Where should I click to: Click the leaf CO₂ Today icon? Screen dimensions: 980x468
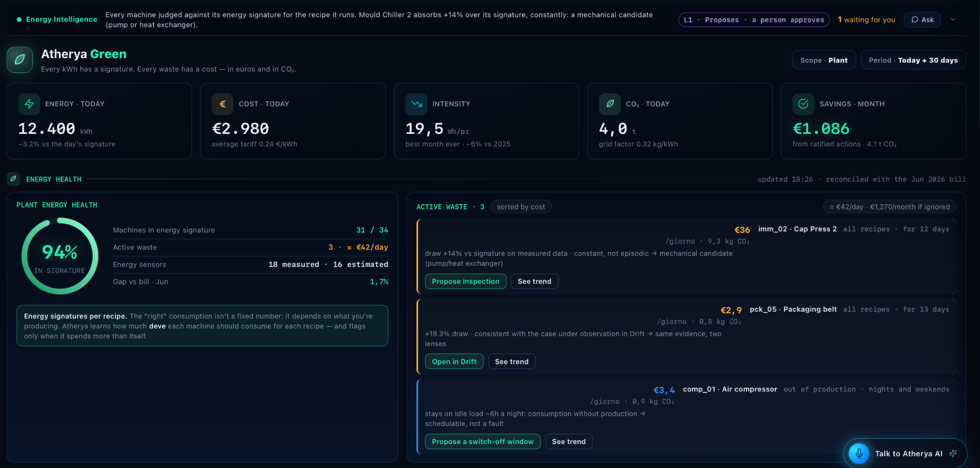click(610, 104)
